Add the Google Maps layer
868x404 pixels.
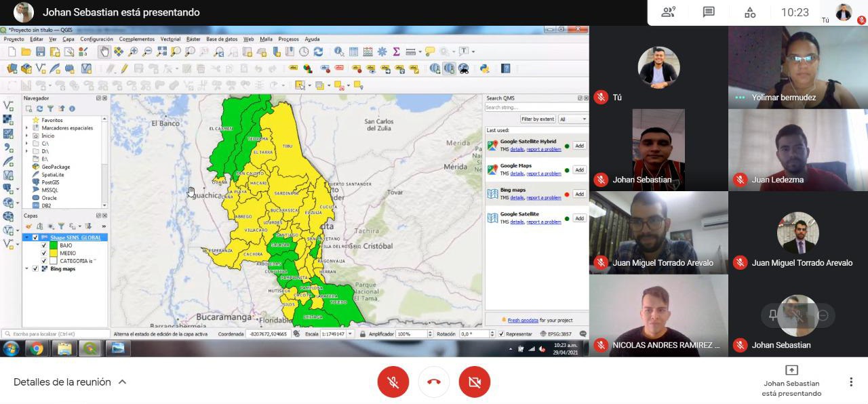579,170
